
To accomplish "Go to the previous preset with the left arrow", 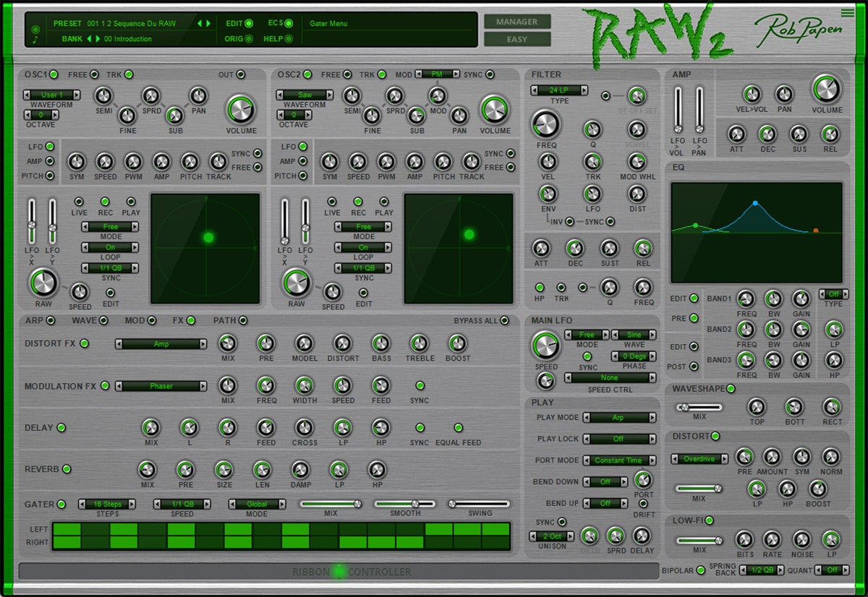I will pyautogui.click(x=200, y=23).
